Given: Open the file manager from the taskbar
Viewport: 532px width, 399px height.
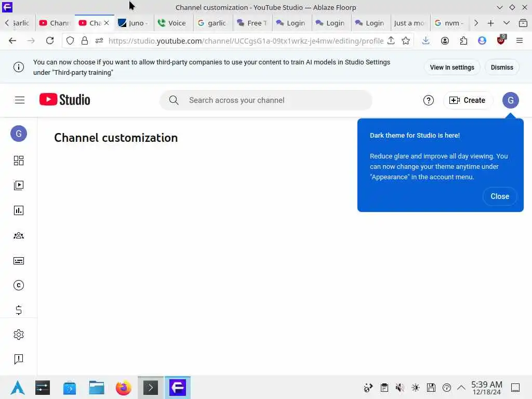Looking at the screenshot, I should [x=96, y=388].
